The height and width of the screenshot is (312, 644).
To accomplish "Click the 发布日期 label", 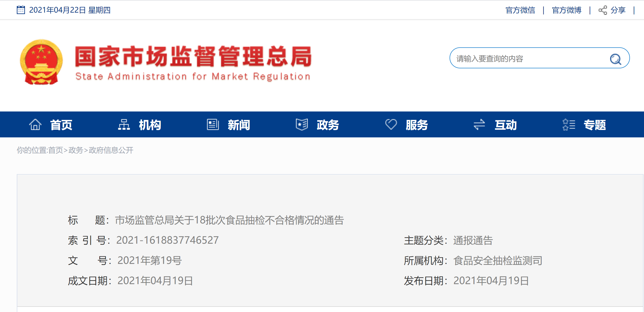I will pyautogui.click(x=425, y=281).
